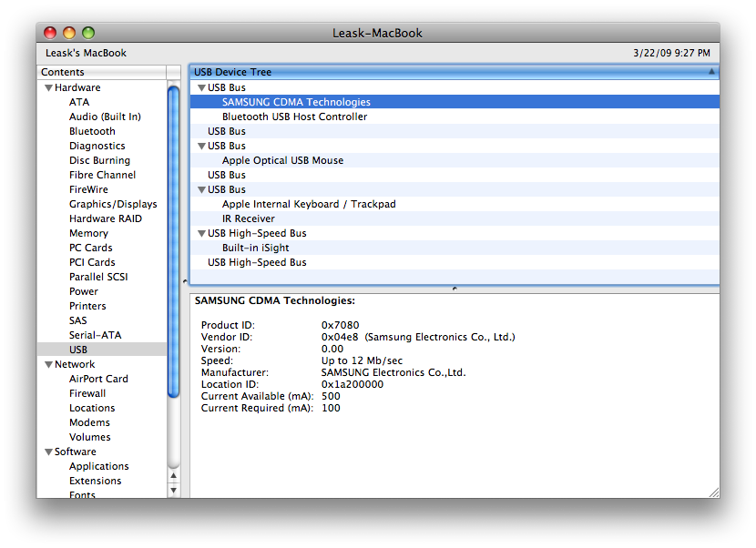Select Apple Internal Keyboard / Trackpad row
756x548 pixels.
coord(455,204)
